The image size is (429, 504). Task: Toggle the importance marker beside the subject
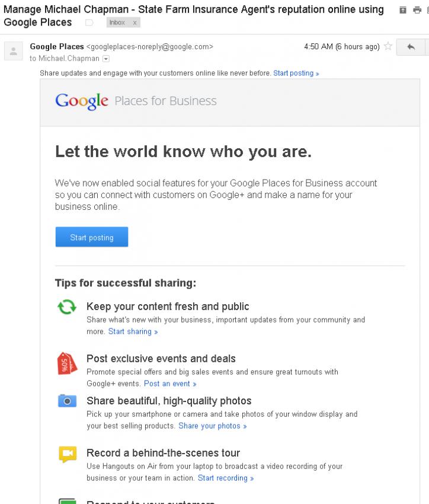pyautogui.click(x=89, y=23)
